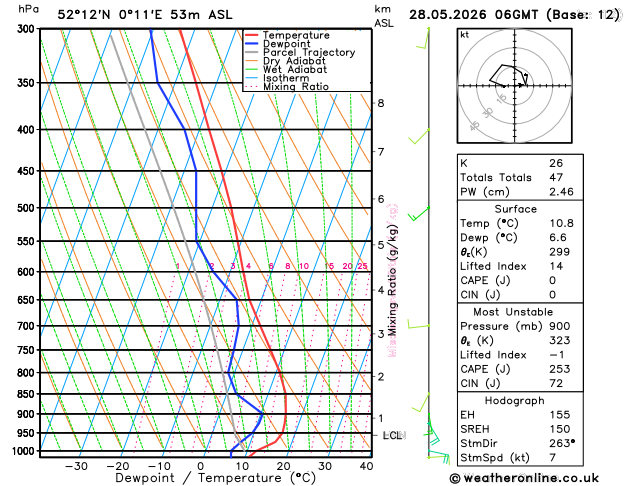629x486 pixels.
Task: Click the surface theta-e value 299
Action: click(x=559, y=252)
